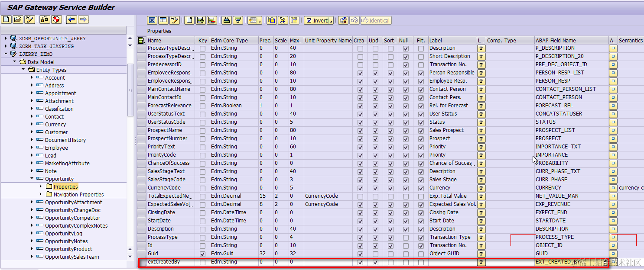Open an existing project folder icon
The height and width of the screenshot is (270, 644).
point(18,19)
